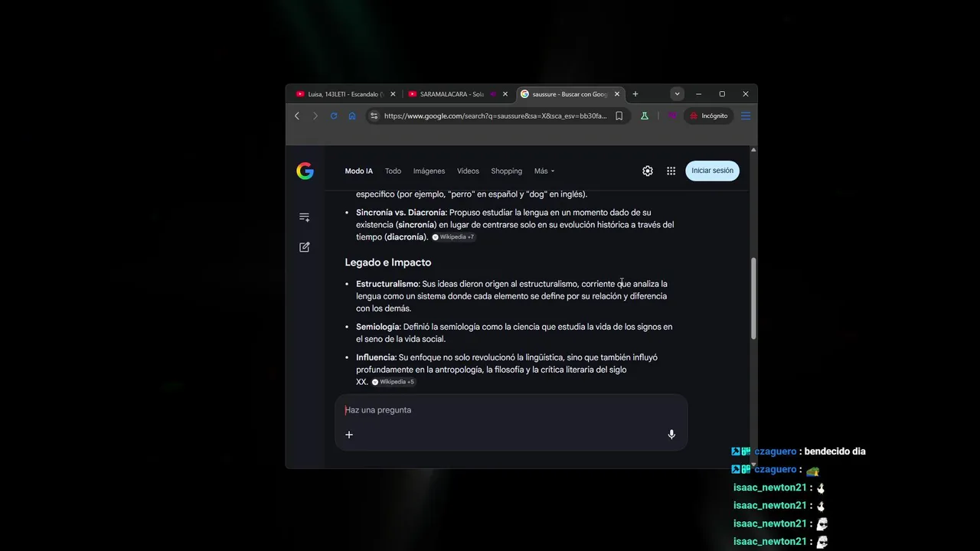This screenshot has width=980, height=551.
Task: Expand the tab search dropdown arrow
Action: 677,94
